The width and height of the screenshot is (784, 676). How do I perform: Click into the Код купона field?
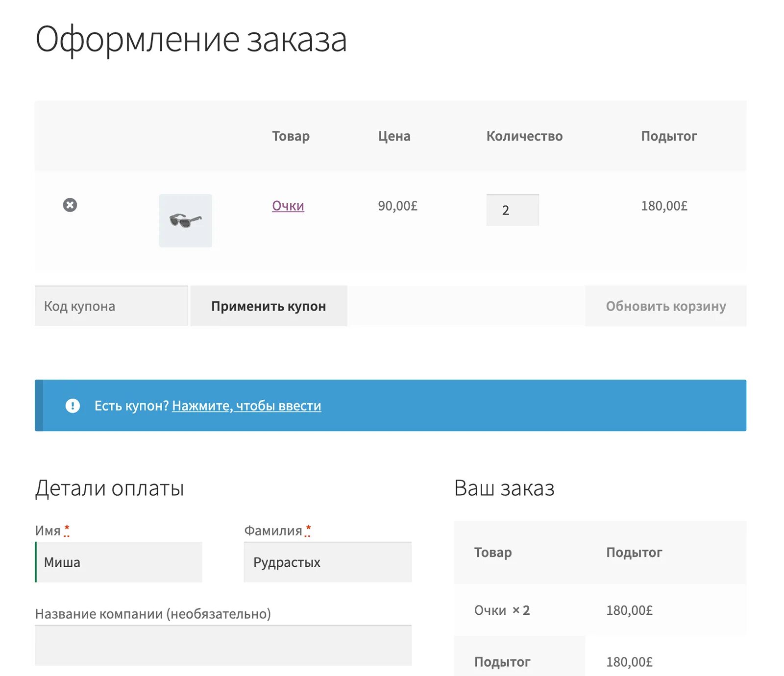(x=111, y=306)
